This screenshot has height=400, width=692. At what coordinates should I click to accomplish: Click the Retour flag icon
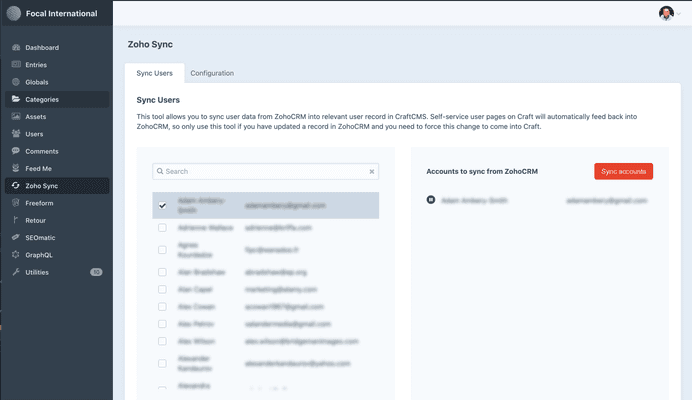coord(16,220)
